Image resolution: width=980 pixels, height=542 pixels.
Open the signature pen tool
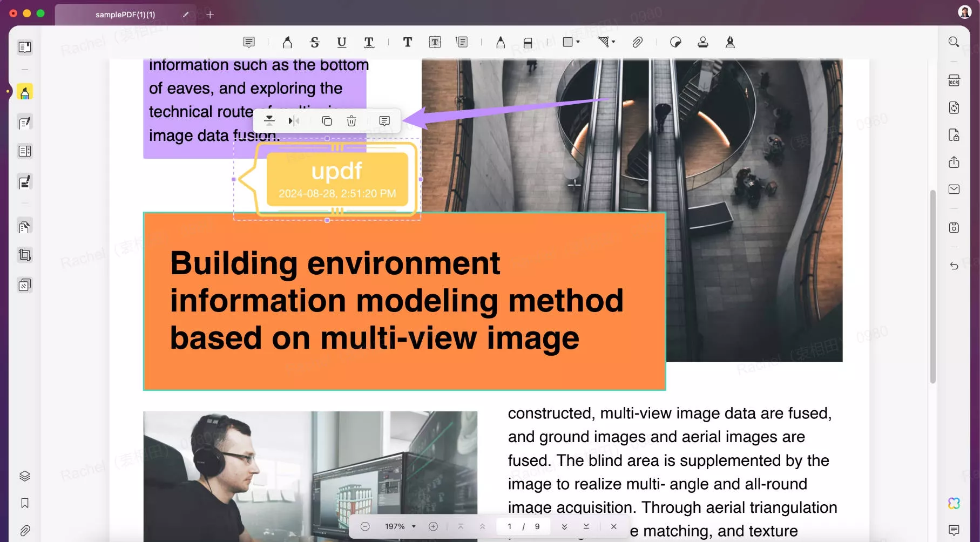click(730, 42)
